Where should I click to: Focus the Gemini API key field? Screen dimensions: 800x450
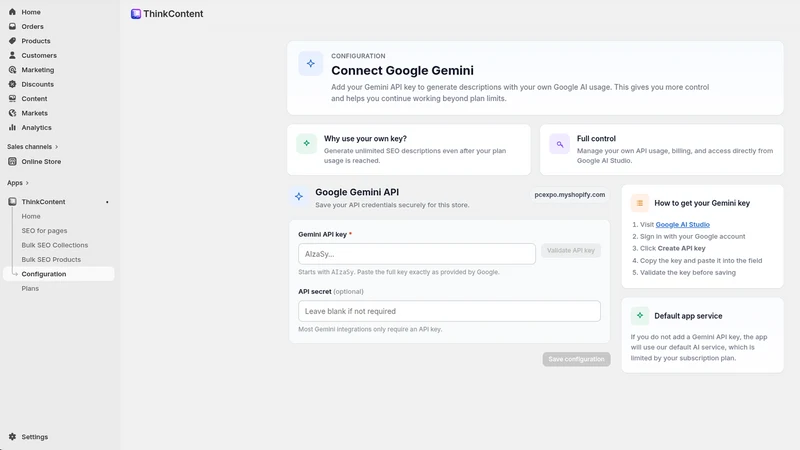417,254
